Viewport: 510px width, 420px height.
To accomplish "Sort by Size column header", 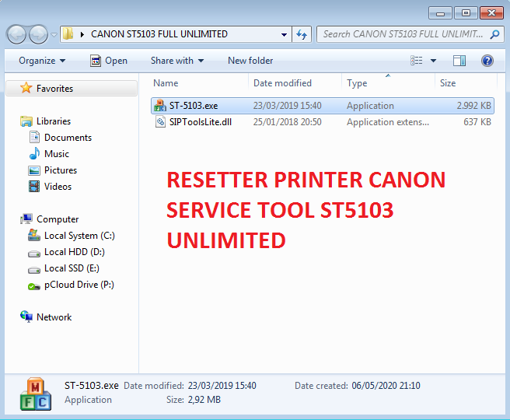I will click(x=466, y=83).
